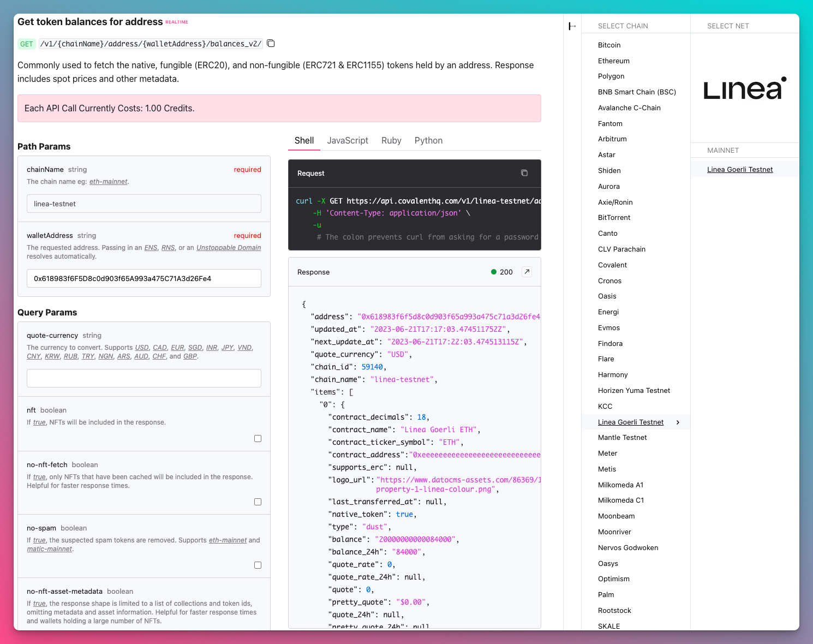Select Bitcoin in the chain list
The width and height of the screenshot is (813, 644).
click(x=609, y=45)
